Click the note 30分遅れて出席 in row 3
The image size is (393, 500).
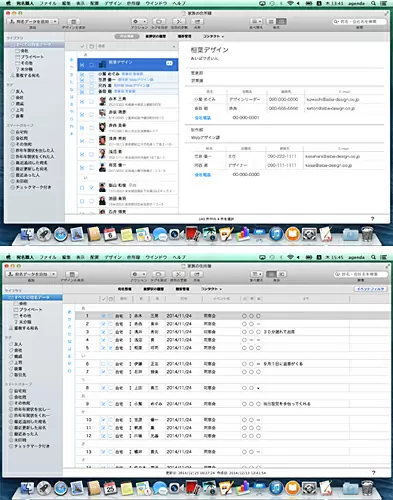tap(279, 332)
